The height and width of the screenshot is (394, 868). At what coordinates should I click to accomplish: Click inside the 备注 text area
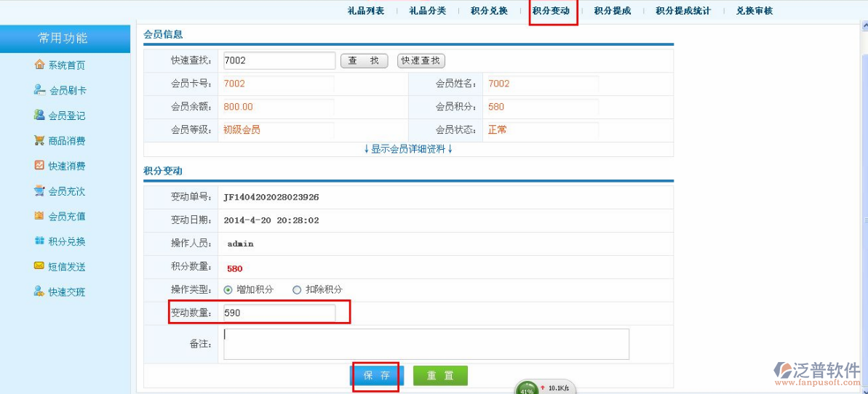[x=426, y=344]
